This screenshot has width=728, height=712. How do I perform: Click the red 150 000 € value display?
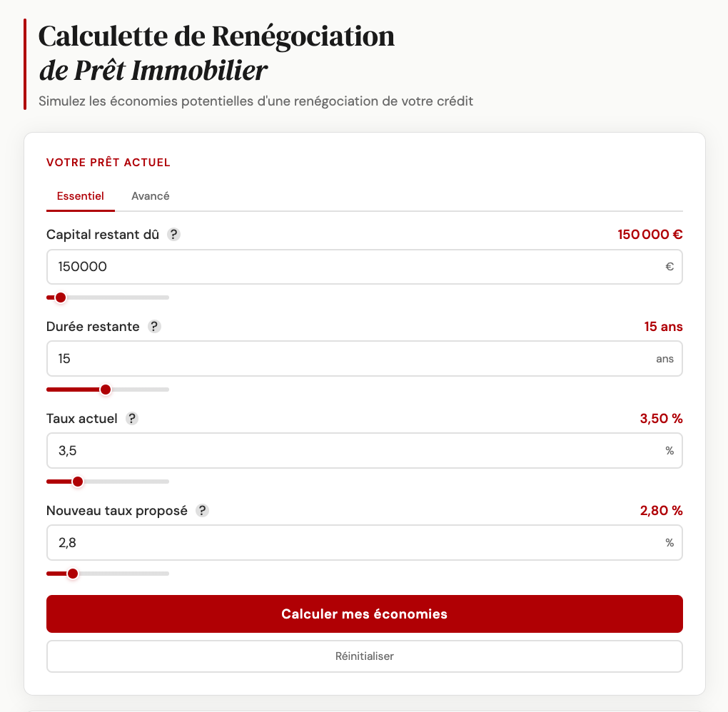click(649, 234)
